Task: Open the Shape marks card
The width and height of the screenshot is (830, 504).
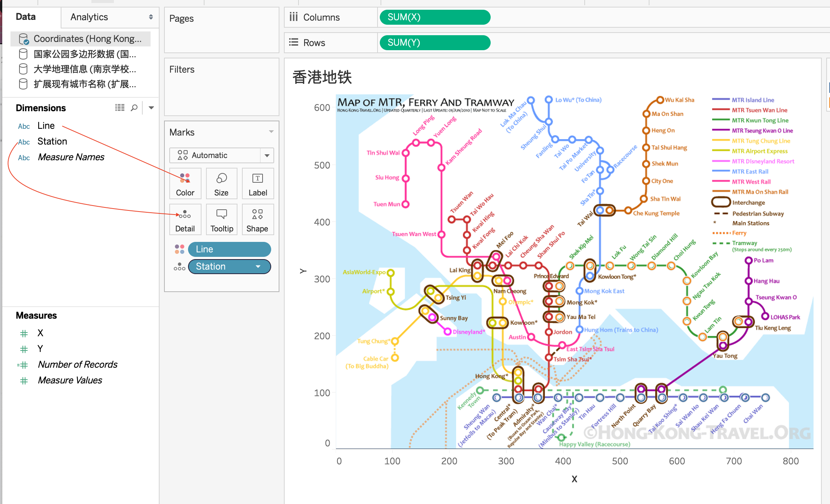Action: [258, 219]
